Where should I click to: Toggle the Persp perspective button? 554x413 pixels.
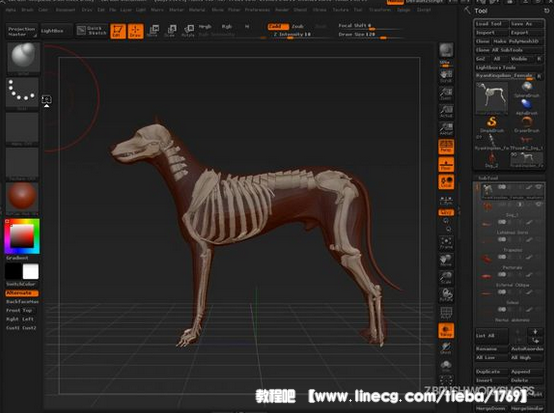(446, 147)
